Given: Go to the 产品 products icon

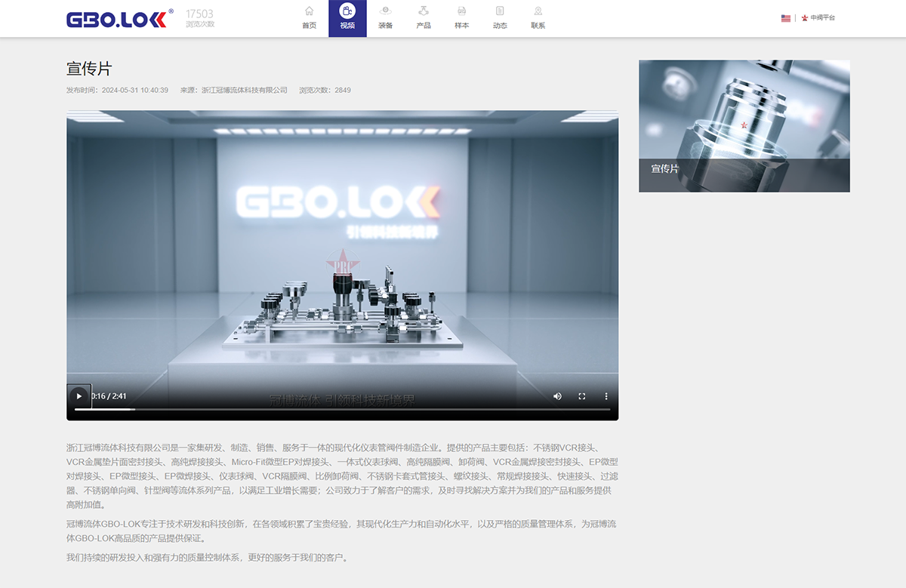Looking at the screenshot, I should point(424,11).
